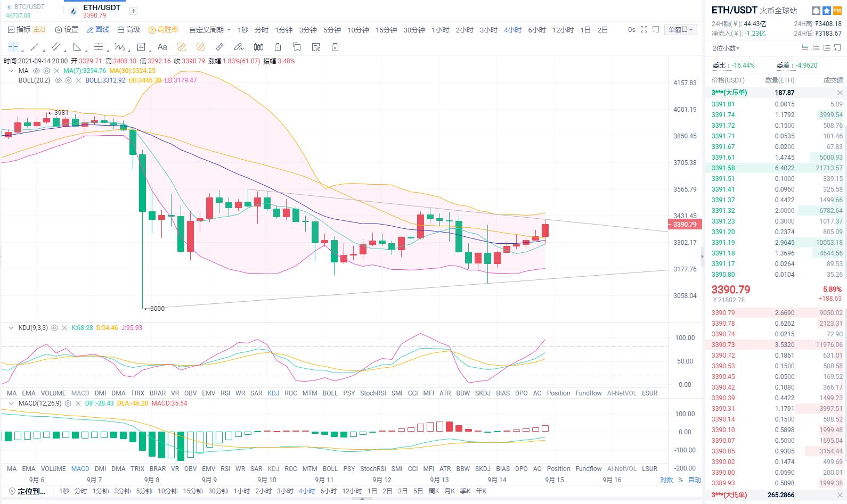Remove the MA indicator with X
This screenshot has height=504, width=847.
(56, 71)
